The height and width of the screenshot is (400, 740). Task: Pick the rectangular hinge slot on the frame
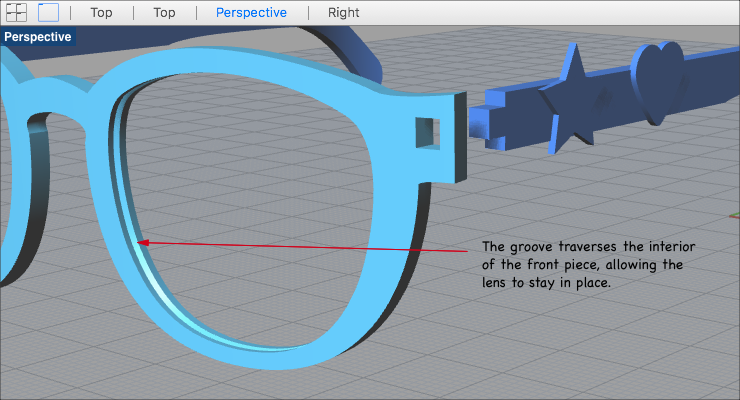coord(428,133)
